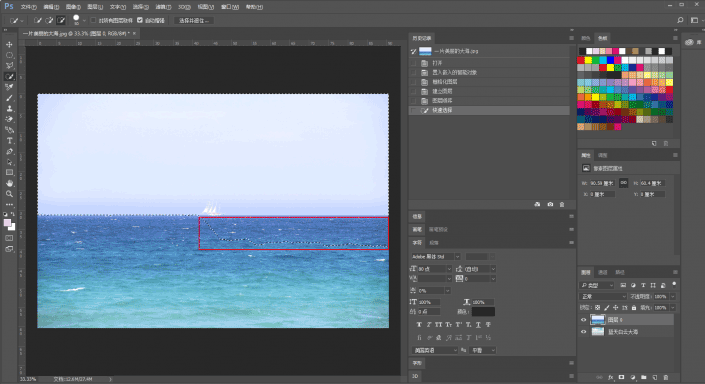Select the Zoom magnifier tool
This screenshot has width=705, height=384.
(x=9, y=194)
